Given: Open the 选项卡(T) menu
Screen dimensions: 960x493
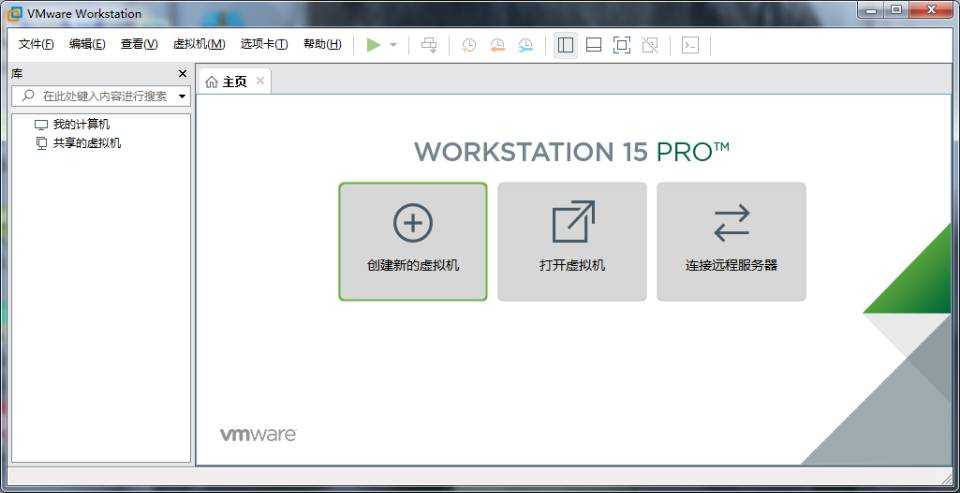Looking at the screenshot, I should (264, 44).
